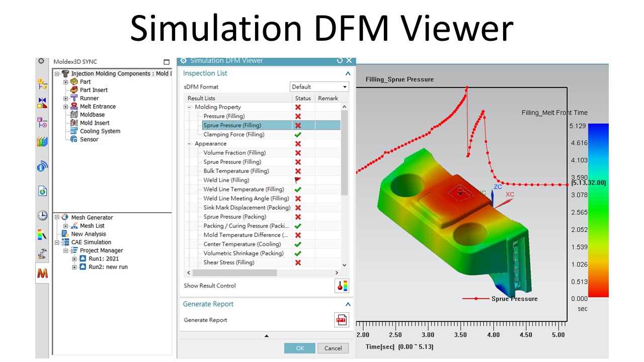The width and height of the screenshot is (644, 362).
Task: Click the Melt Front Time color legend bar
Action: click(x=598, y=211)
